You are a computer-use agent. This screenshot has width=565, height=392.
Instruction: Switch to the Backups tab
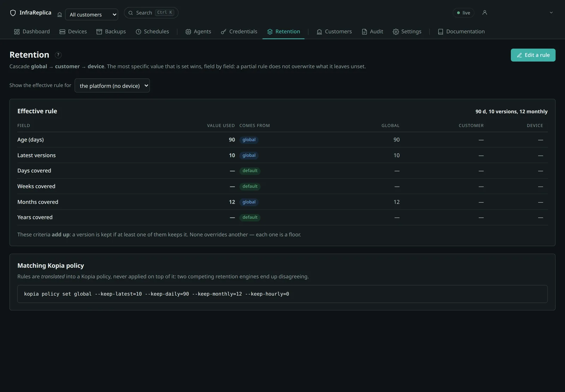111,31
